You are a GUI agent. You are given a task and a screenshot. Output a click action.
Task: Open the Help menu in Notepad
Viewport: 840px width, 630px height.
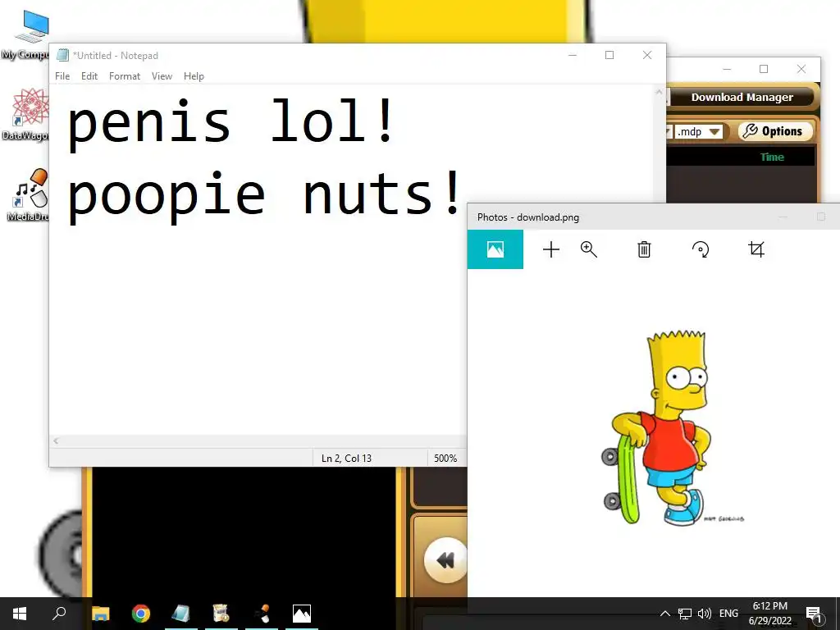click(x=194, y=76)
